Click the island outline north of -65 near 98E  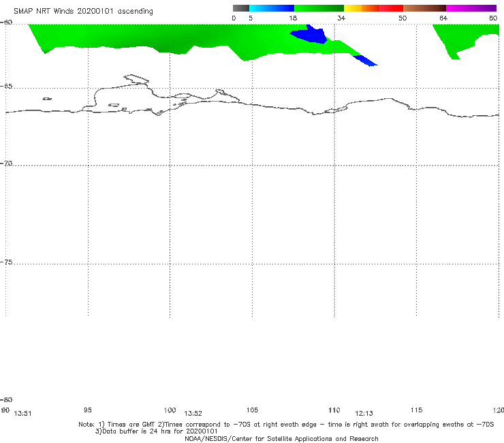pos(136,79)
